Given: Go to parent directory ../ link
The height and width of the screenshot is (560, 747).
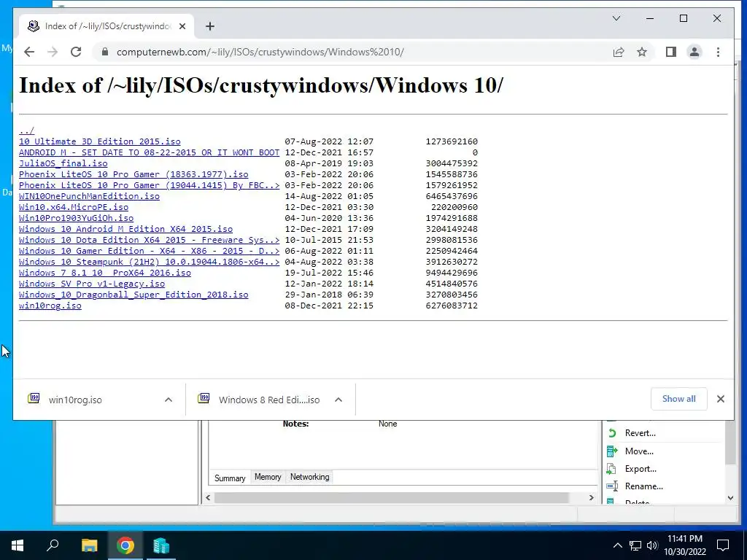Looking at the screenshot, I should (27, 131).
